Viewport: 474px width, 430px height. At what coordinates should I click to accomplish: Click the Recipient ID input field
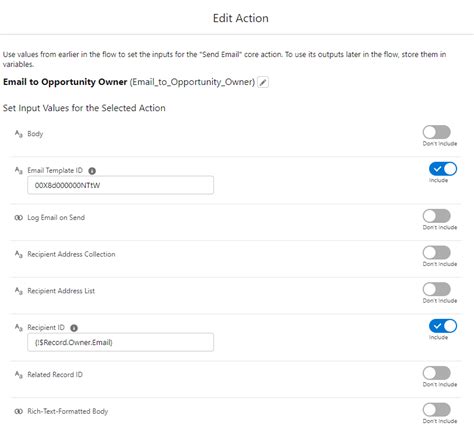120,342
